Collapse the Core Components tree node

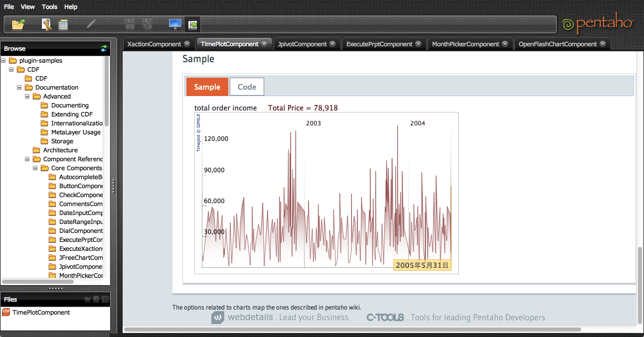[x=35, y=168]
